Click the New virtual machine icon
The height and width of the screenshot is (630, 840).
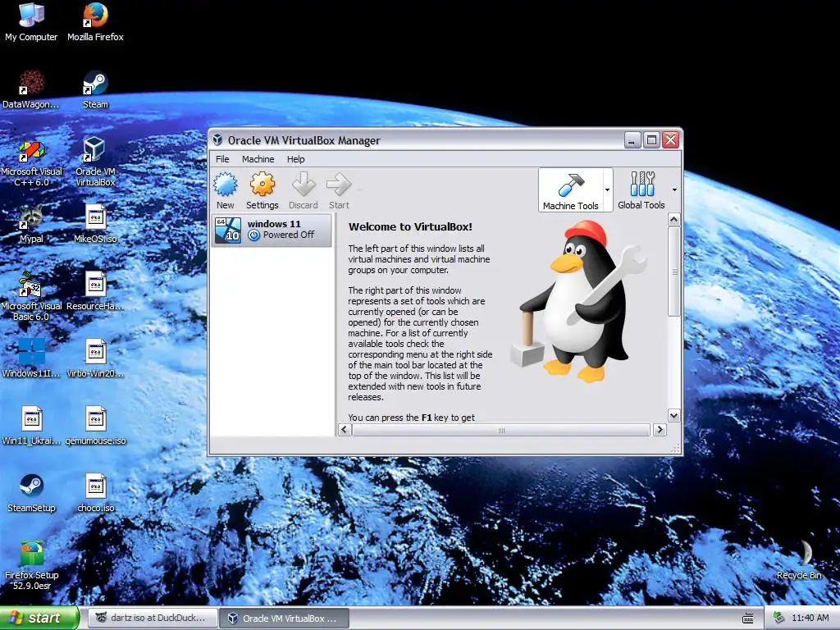click(x=225, y=185)
